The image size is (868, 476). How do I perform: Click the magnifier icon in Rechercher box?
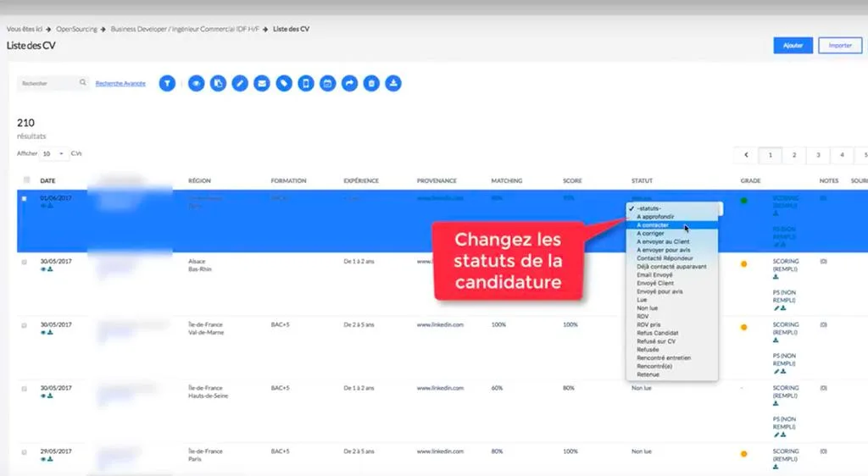pos(82,82)
